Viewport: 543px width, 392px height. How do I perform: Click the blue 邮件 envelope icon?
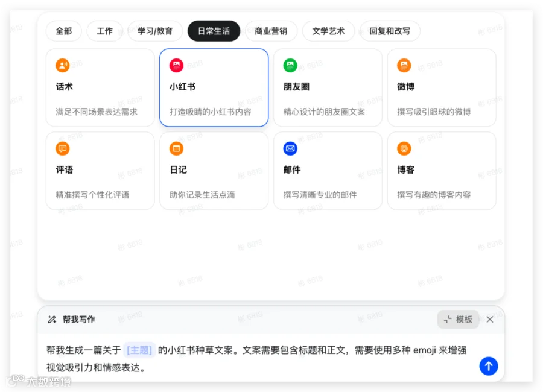(290, 148)
